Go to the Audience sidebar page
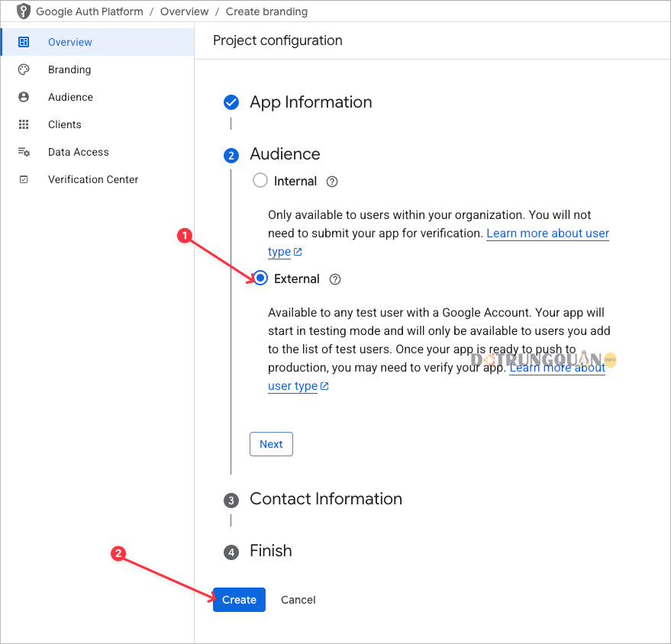 pos(98,97)
